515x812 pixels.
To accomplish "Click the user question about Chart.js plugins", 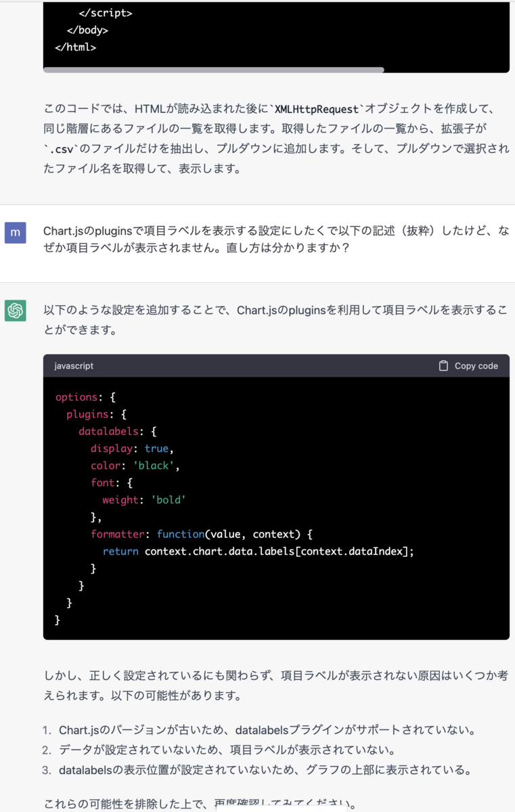I will coord(276,240).
